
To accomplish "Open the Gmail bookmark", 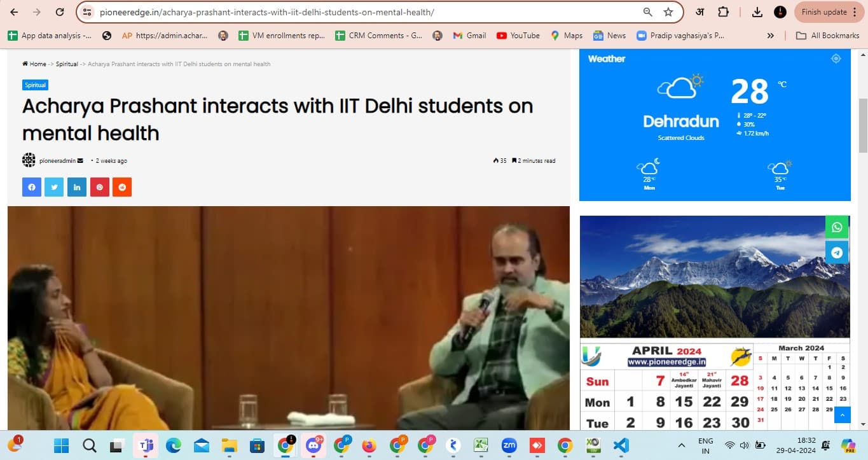I will point(469,36).
